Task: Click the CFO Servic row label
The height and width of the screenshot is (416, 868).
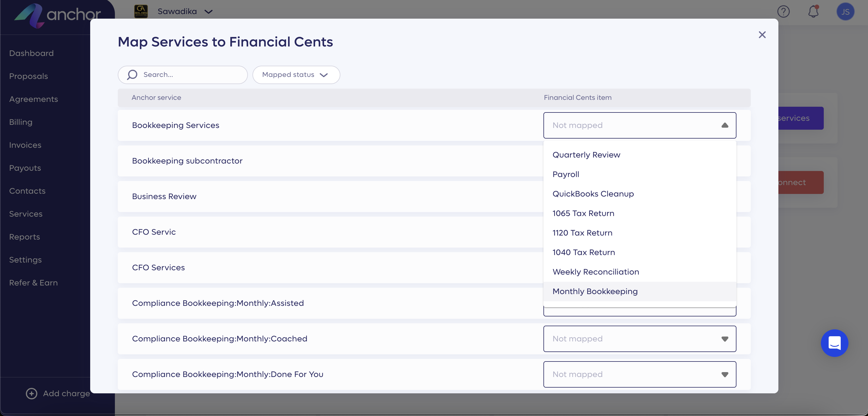Action: tap(154, 232)
